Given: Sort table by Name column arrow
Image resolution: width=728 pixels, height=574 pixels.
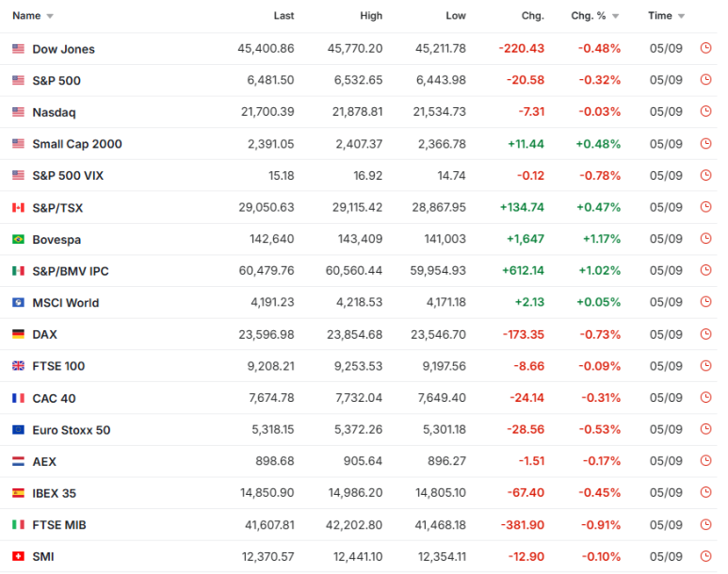Looking at the screenshot, I should tap(50, 16).
